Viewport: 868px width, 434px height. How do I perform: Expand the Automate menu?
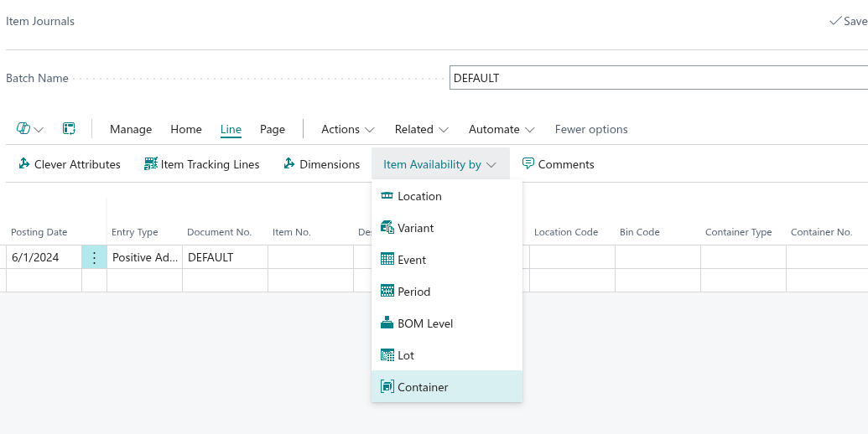(x=501, y=129)
